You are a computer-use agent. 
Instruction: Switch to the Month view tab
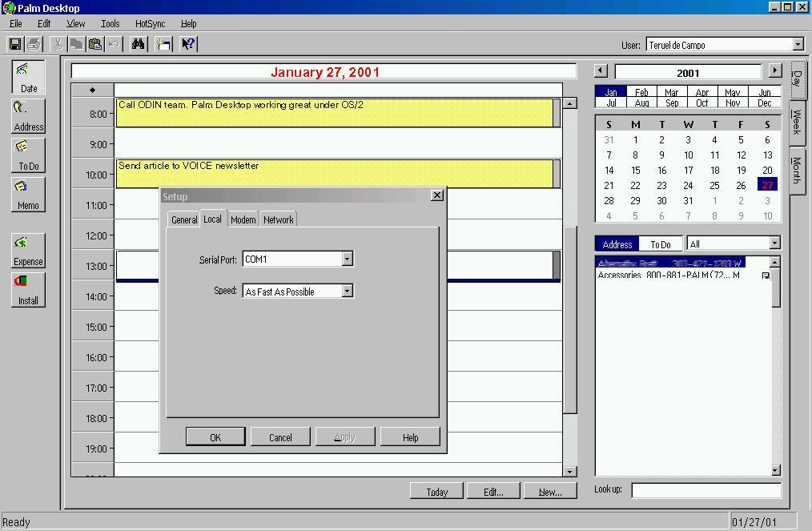(798, 171)
